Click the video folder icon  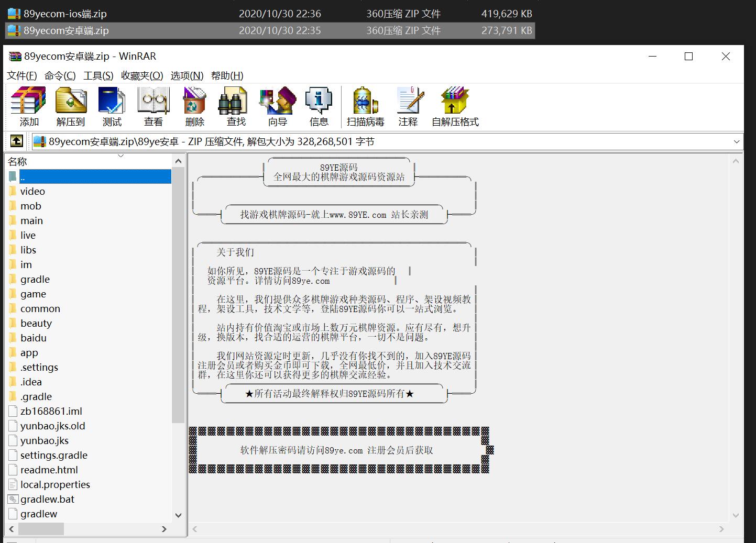pyautogui.click(x=13, y=191)
